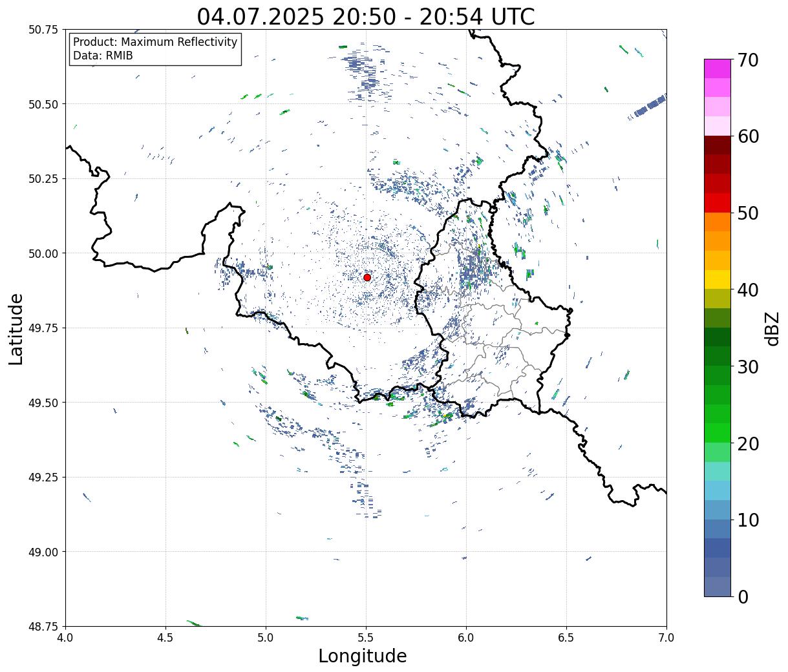Click the plot title with the date and UTC time
Image resolution: width=788 pixels, height=672 pixels.
(x=366, y=16)
